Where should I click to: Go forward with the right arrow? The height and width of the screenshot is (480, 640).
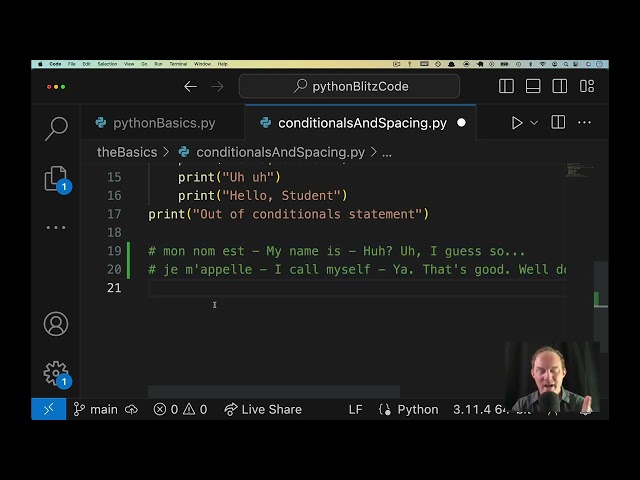(217, 87)
